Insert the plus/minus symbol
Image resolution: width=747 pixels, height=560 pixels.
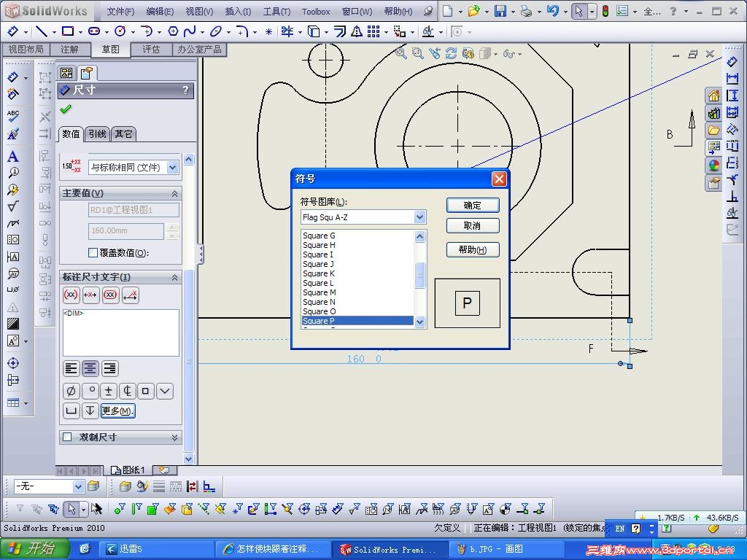click(x=109, y=391)
